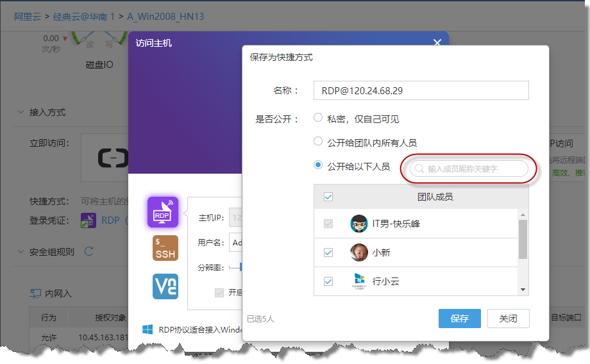Screen dimensions: 590x364
Task: Select the purple RDP protocol icon
Action: point(162,212)
